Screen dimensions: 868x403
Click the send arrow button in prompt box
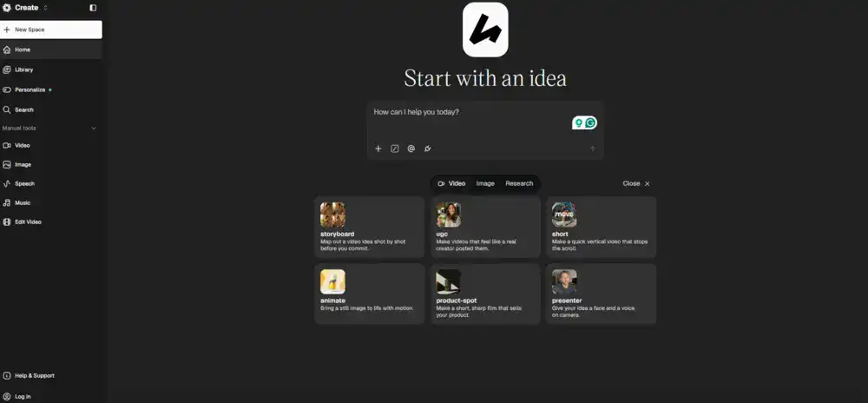tap(592, 149)
